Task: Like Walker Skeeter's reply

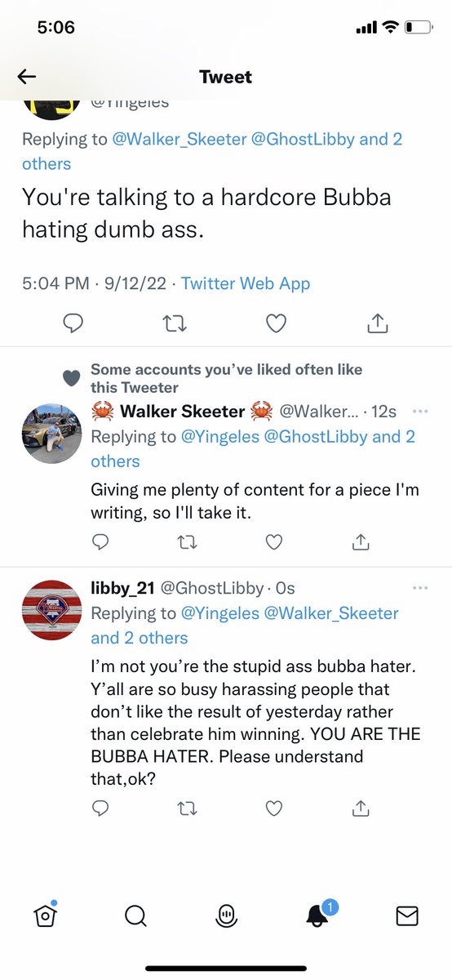Action: [275, 541]
